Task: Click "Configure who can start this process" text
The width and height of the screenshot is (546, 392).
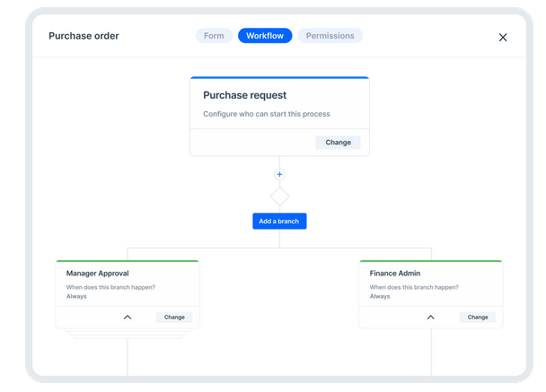Action: point(267,114)
